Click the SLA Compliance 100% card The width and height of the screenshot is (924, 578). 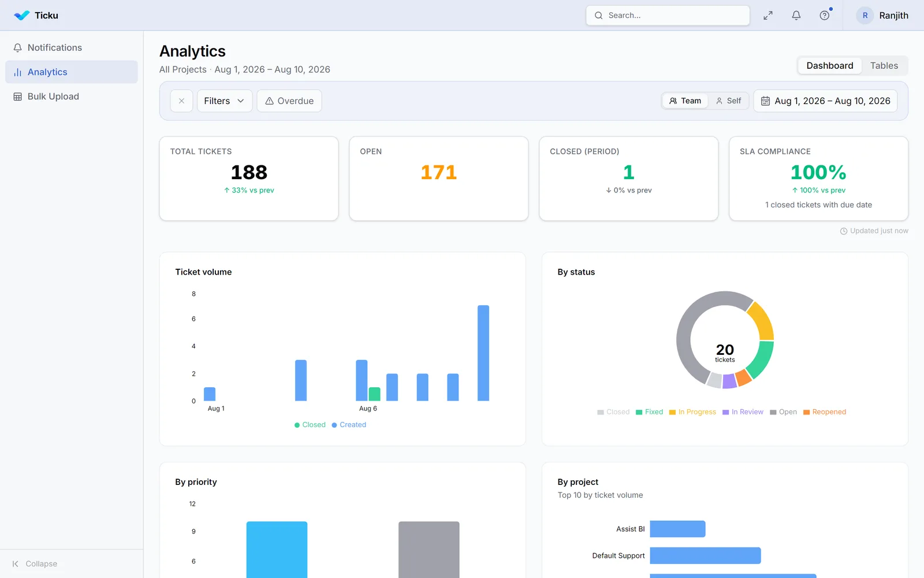point(818,179)
